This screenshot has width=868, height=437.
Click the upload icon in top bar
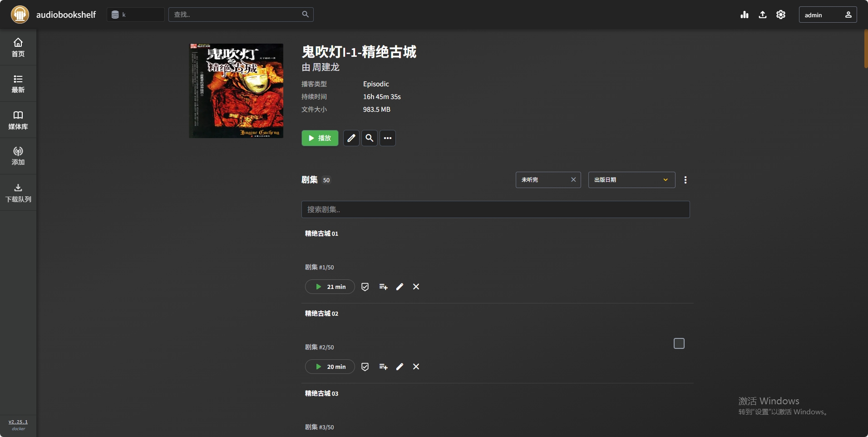click(x=763, y=15)
